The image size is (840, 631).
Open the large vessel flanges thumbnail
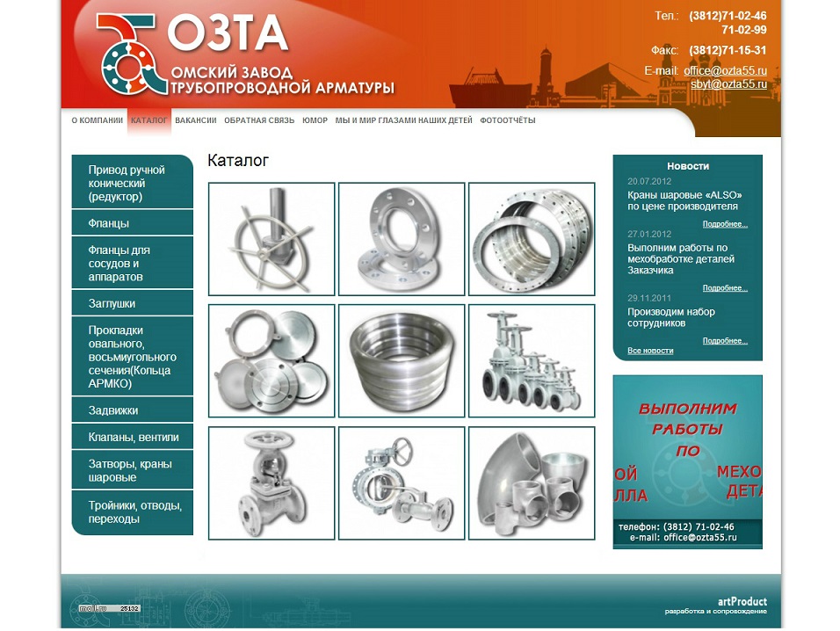click(532, 239)
